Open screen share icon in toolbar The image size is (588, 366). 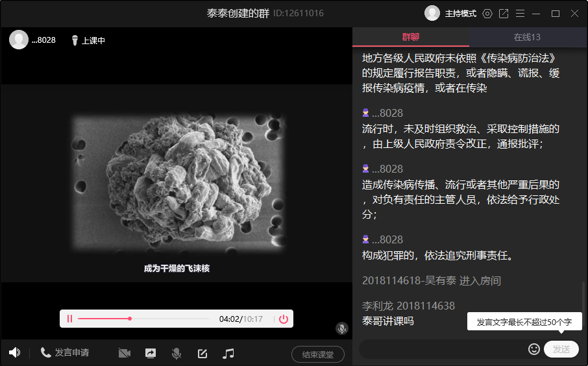pos(151,353)
